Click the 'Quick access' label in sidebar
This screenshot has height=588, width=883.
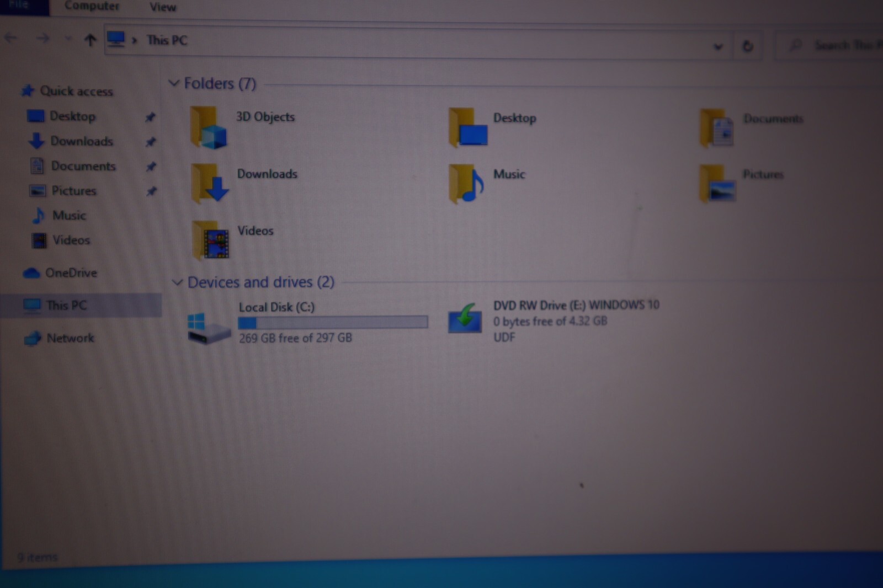[76, 91]
